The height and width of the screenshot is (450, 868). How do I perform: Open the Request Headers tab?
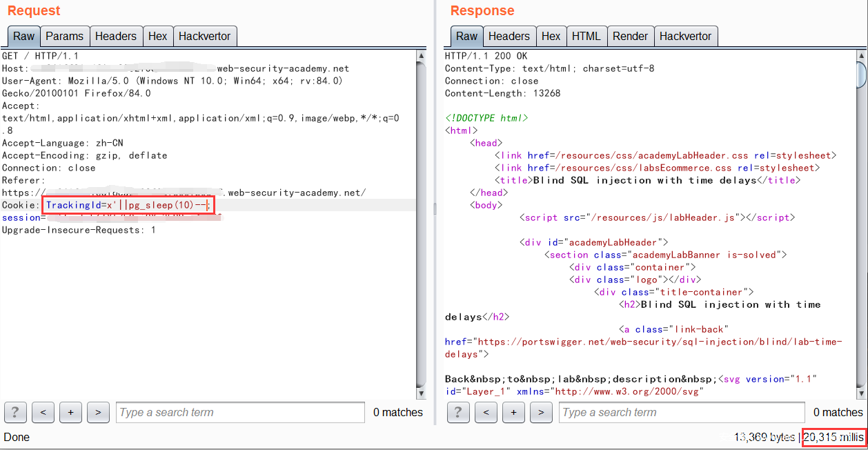pos(116,36)
